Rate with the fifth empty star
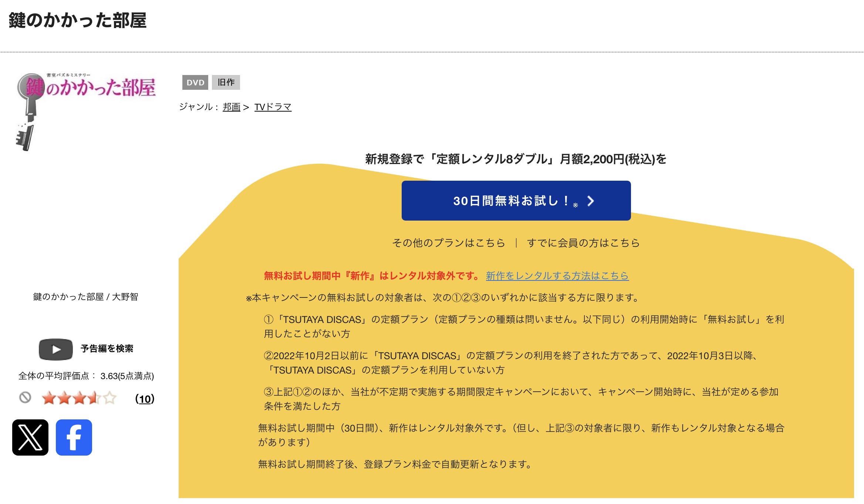 [110, 398]
